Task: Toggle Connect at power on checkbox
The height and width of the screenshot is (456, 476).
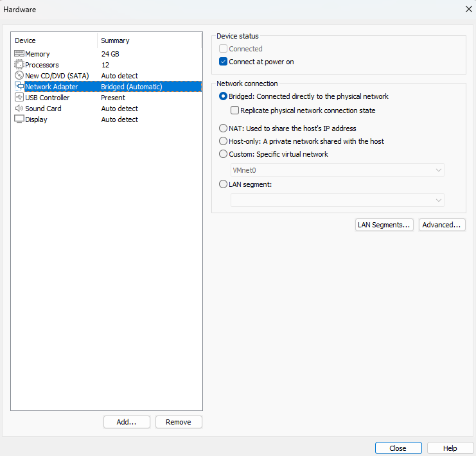Action: [x=223, y=62]
